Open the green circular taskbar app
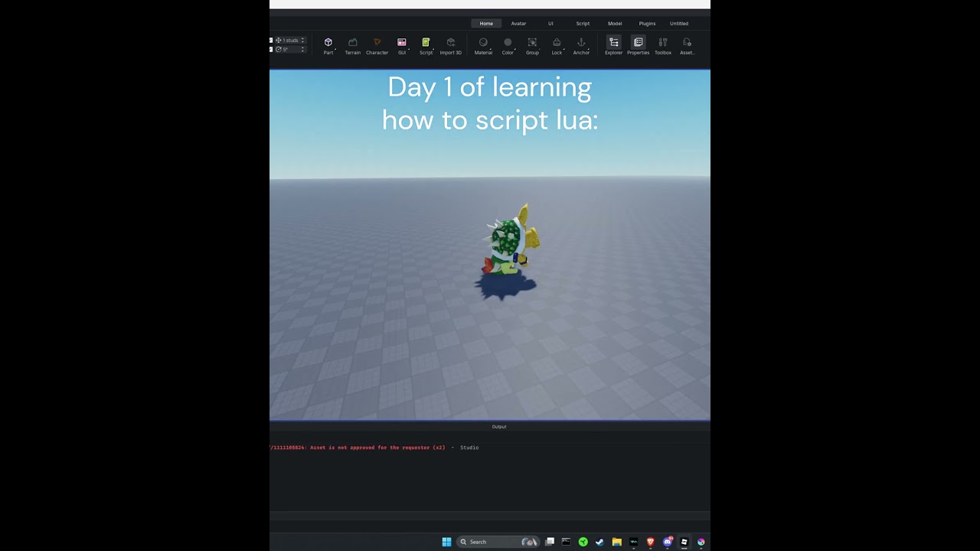The image size is (980, 551). coord(583,542)
